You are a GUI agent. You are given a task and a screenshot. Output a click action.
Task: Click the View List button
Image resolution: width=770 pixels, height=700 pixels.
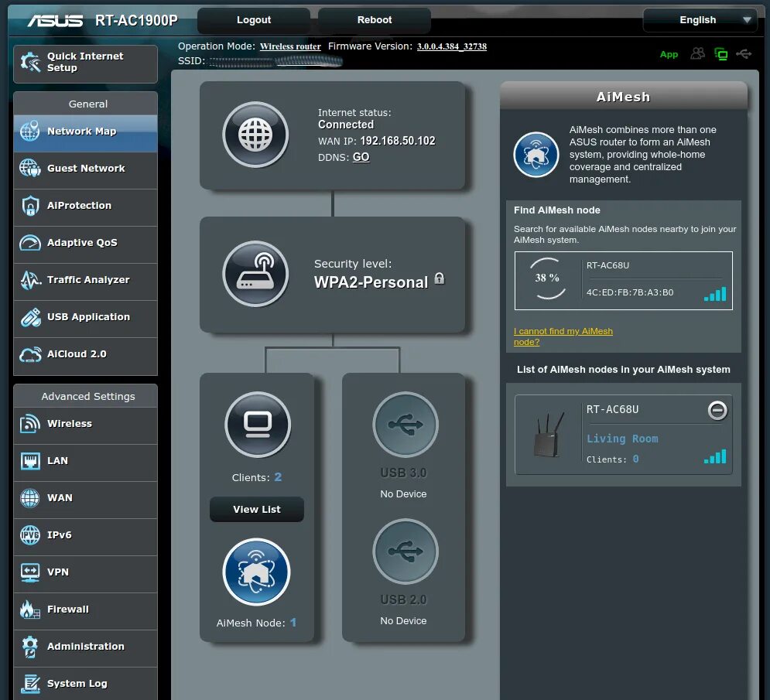[x=257, y=510]
